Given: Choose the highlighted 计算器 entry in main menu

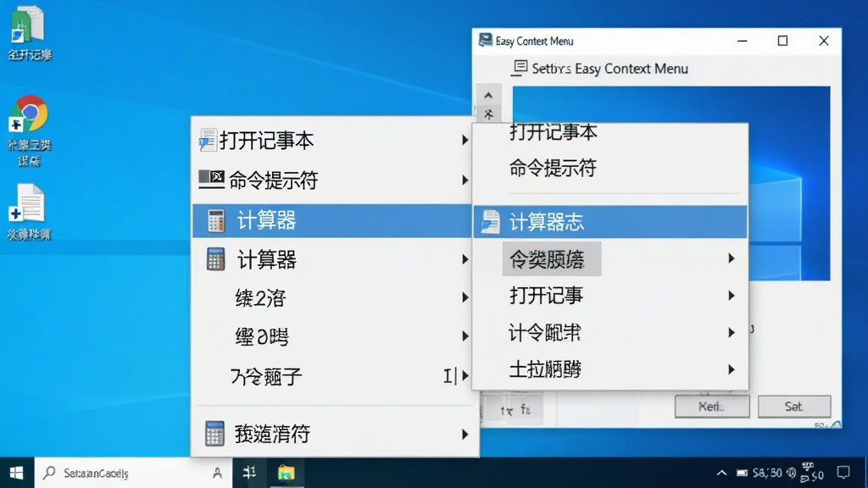Looking at the screenshot, I should tap(332, 221).
